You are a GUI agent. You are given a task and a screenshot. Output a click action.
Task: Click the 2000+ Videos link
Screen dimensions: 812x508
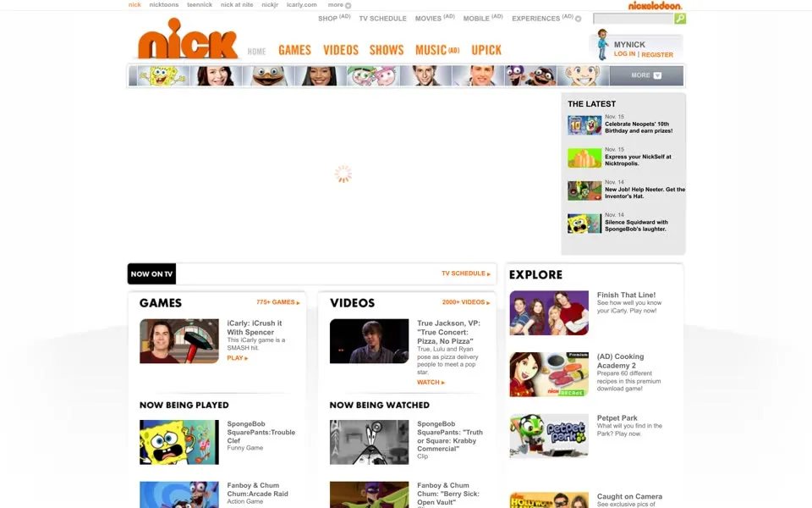466,302
